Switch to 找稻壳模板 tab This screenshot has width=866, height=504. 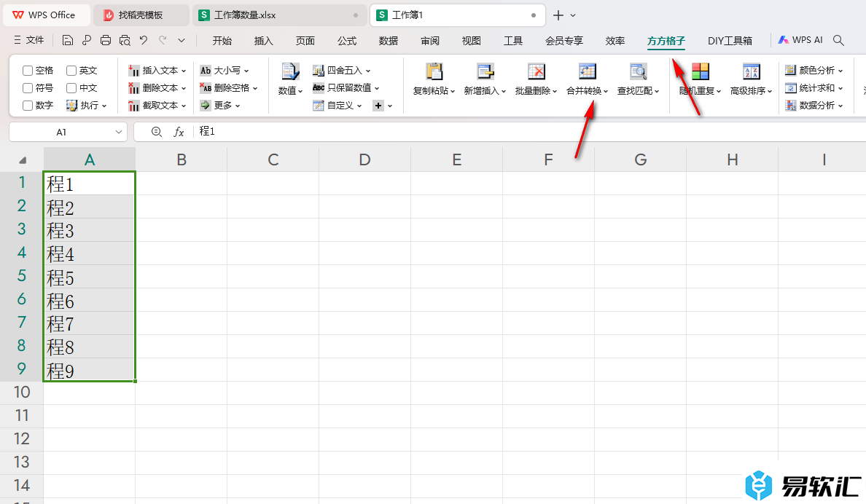click(141, 15)
